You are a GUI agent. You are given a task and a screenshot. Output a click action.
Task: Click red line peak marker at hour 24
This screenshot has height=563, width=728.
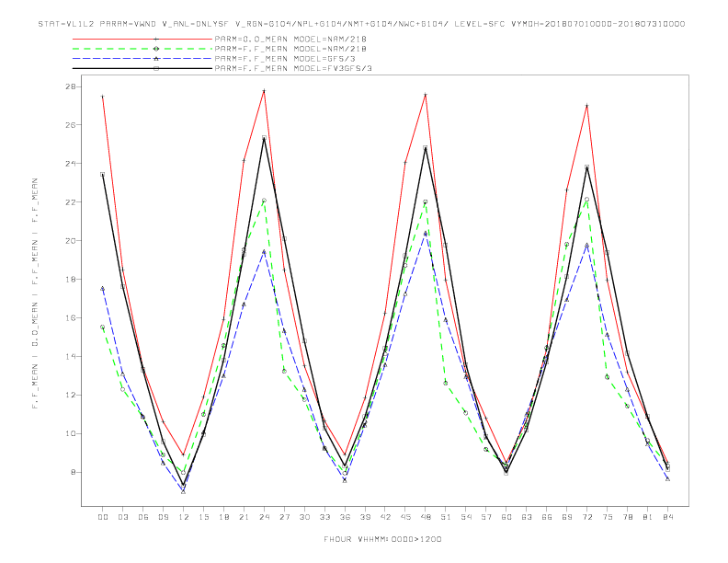click(264, 90)
